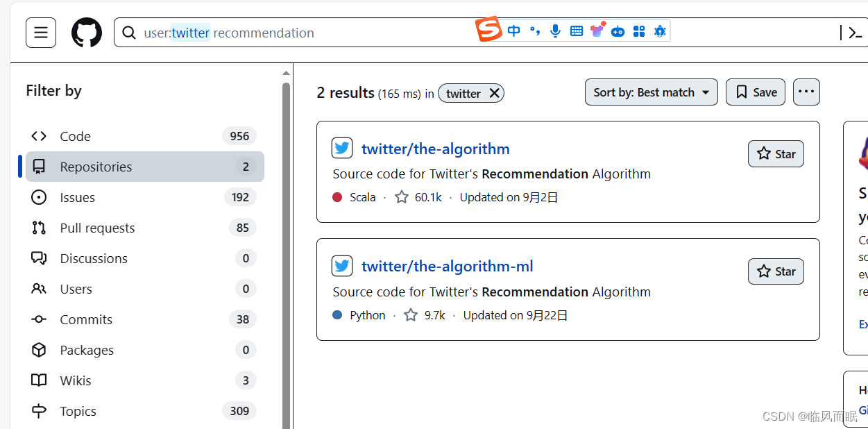Image resolution: width=868 pixels, height=429 pixels.
Task: Click the Twitter avatar beside the-algorithm-ml
Action: 342,266
